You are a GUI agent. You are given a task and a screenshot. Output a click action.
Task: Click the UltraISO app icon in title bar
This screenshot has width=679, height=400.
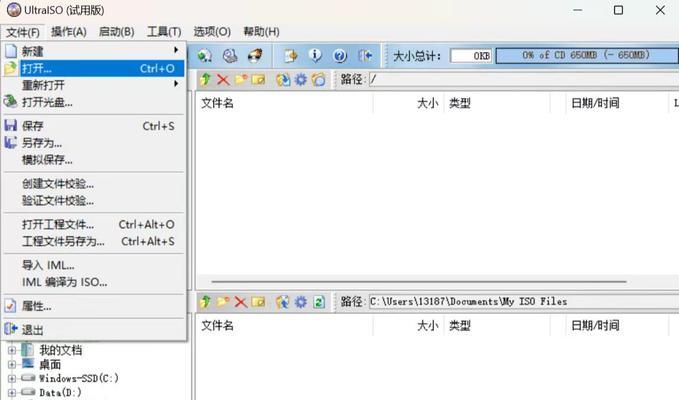click(14, 10)
